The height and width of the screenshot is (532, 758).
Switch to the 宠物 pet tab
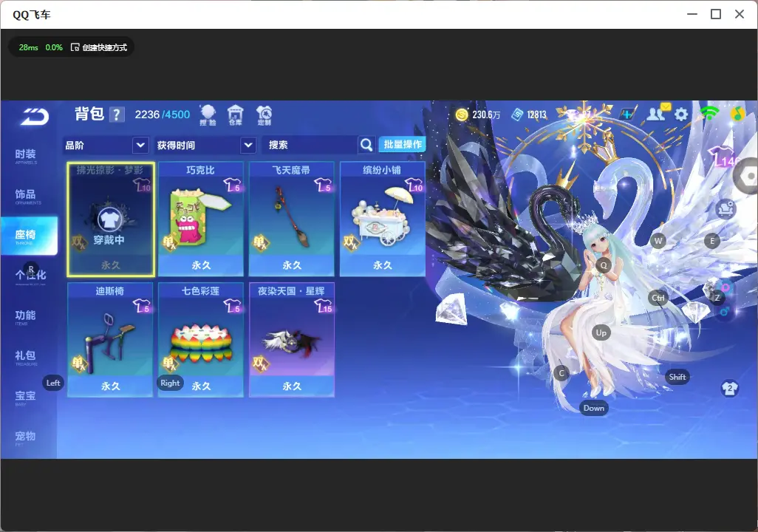(26, 437)
